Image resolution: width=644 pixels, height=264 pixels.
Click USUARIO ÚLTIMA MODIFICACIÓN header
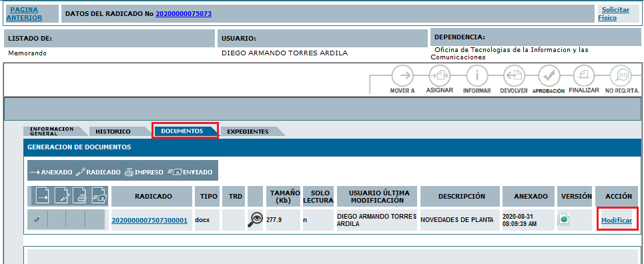(378, 196)
